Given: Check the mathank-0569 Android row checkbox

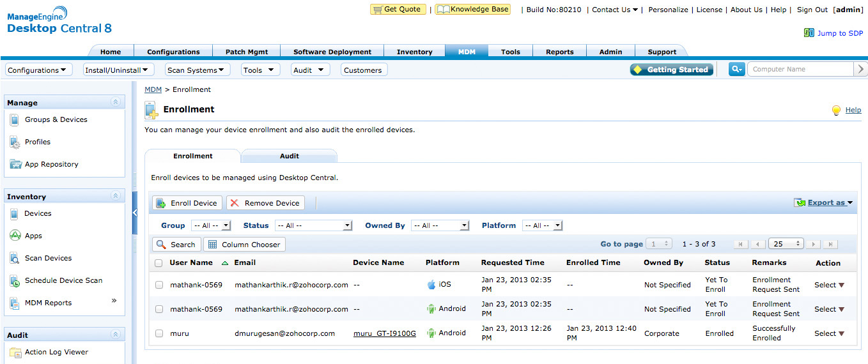Looking at the screenshot, I should [159, 309].
